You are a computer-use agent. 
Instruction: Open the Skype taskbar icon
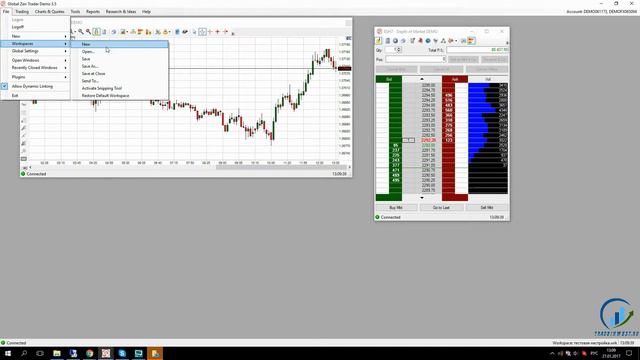pos(122,353)
